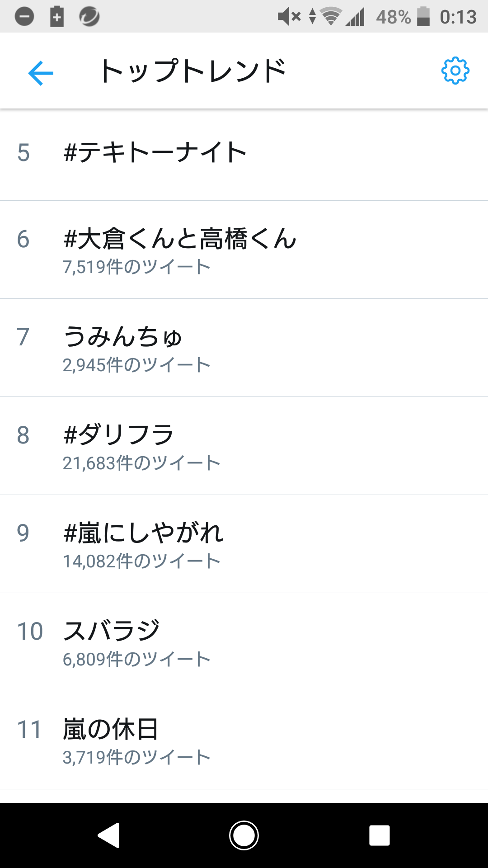Tap the Android home circle button
Screen dimensions: 488x868
[244, 835]
